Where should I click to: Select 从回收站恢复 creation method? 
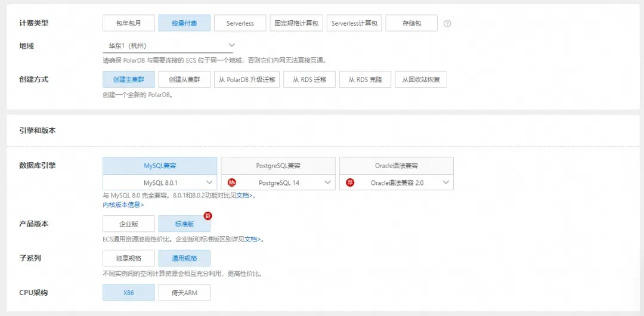421,79
